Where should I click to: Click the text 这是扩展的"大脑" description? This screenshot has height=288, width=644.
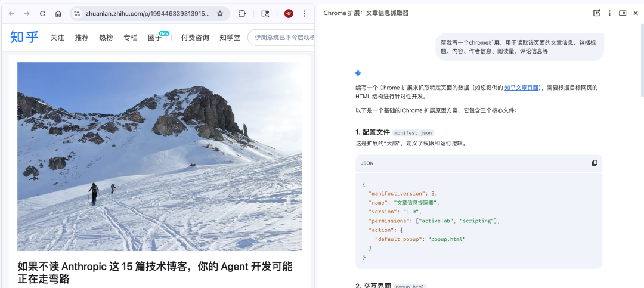pos(411,144)
